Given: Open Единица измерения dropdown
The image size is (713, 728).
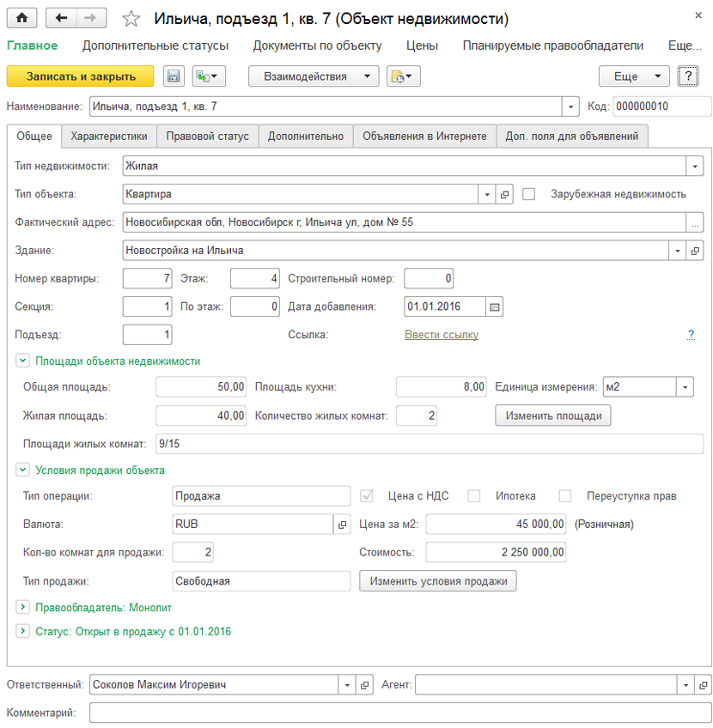Looking at the screenshot, I should pyautogui.click(x=686, y=387).
